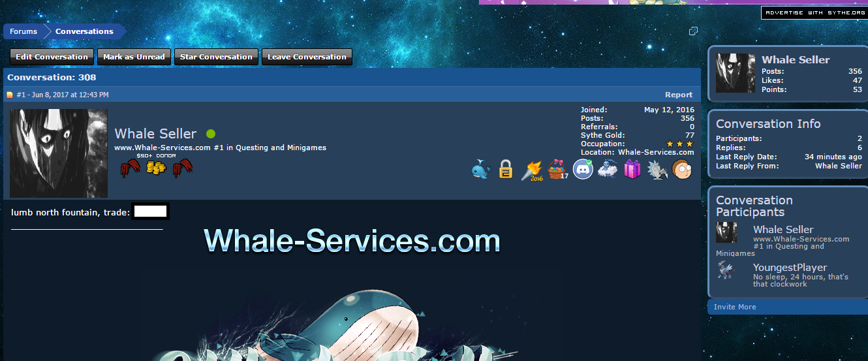This screenshot has height=361, width=868.
Task: Open Whale Seller in participants list
Action: [783, 229]
